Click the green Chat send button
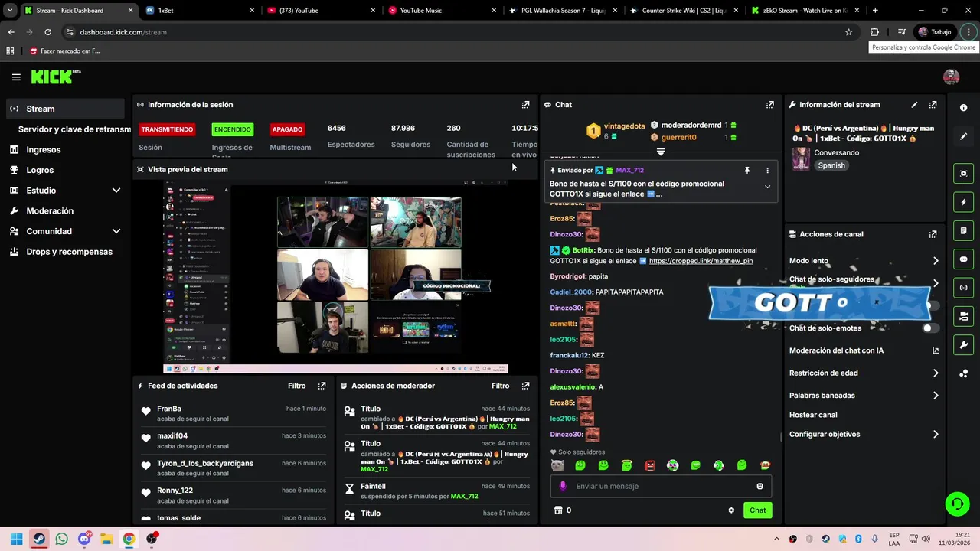 pos(757,510)
